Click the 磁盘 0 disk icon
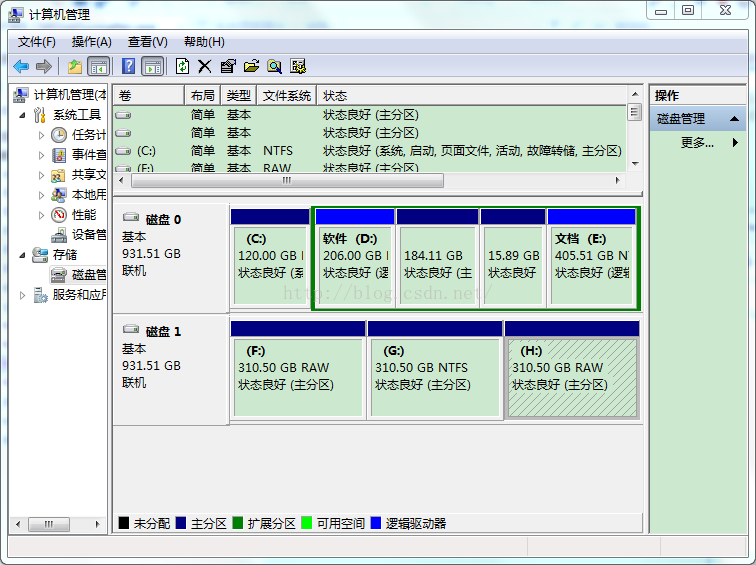Viewport: 756px width, 565px height. point(131,217)
